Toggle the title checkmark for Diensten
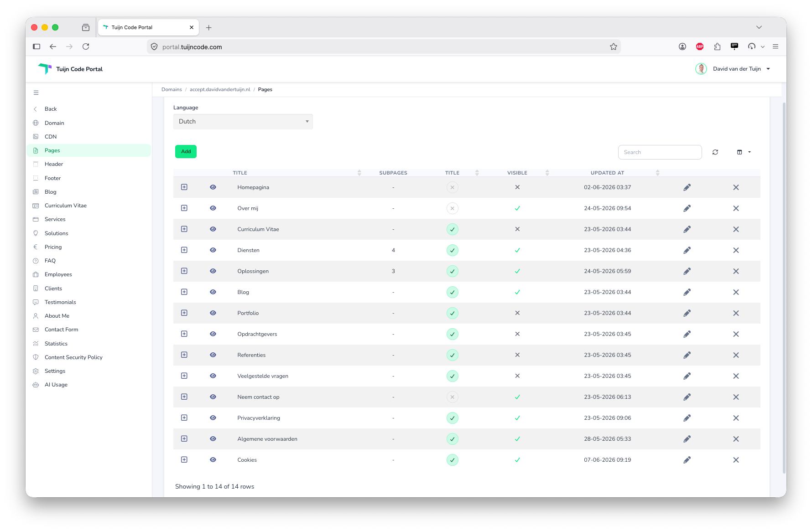Viewport: 812px width, 531px height. pos(453,250)
